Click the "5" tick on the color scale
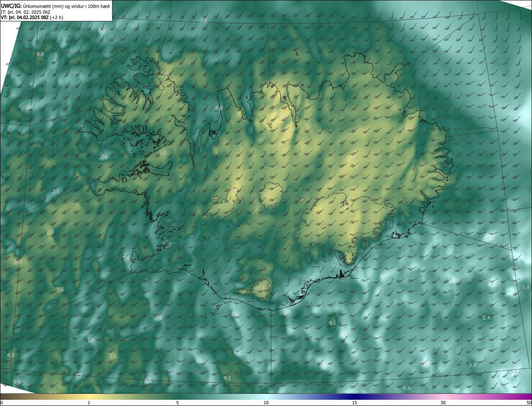Image resolution: width=532 pixels, height=406 pixels. 177,403
